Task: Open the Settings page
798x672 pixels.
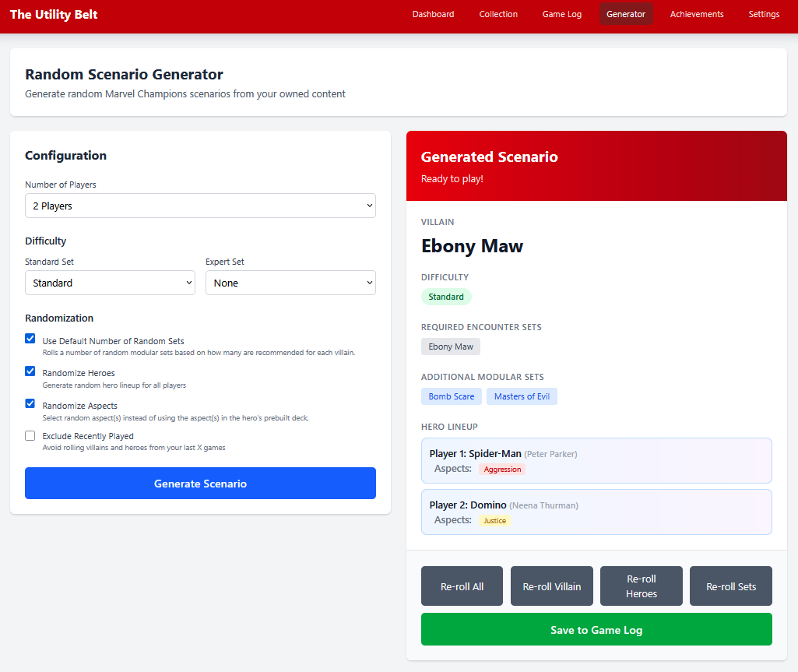Action: coord(763,14)
